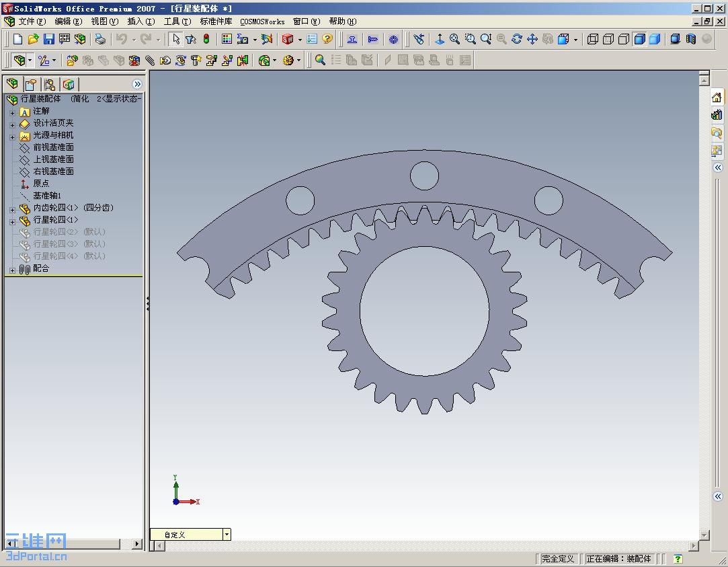Click the Previous View icon
Screen dimensions: 728x567
click(x=418, y=39)
